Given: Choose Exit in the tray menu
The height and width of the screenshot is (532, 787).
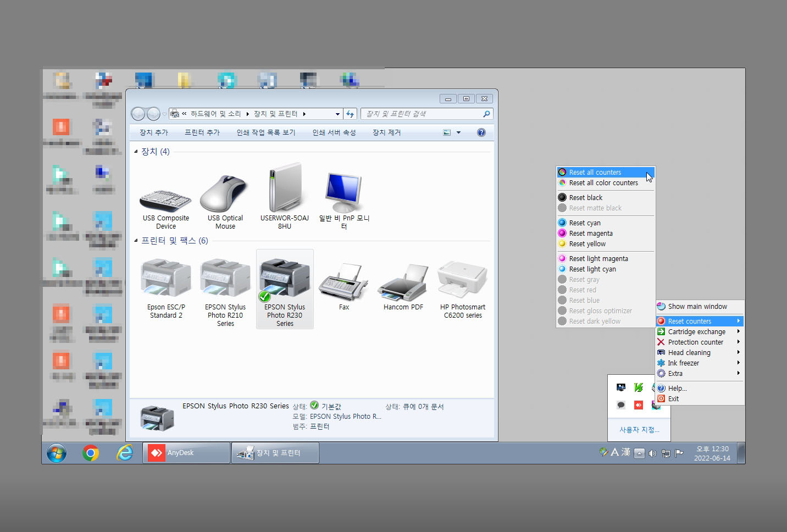Looking at the screenshot, I should click(700, 398).
